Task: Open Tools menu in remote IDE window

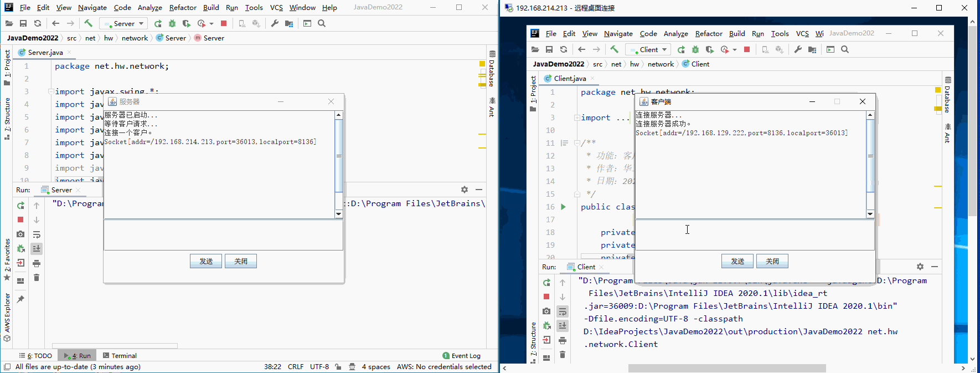Action: (x=780, y=34)
